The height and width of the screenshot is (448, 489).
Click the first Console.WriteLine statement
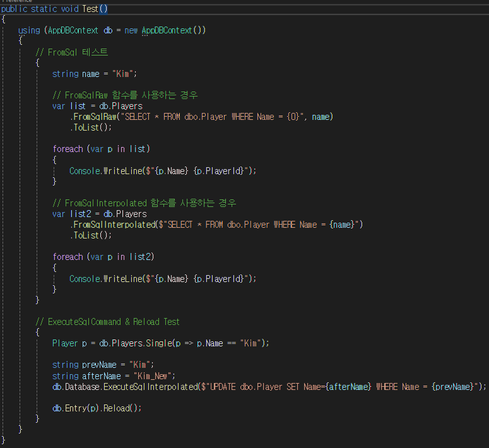163,171
